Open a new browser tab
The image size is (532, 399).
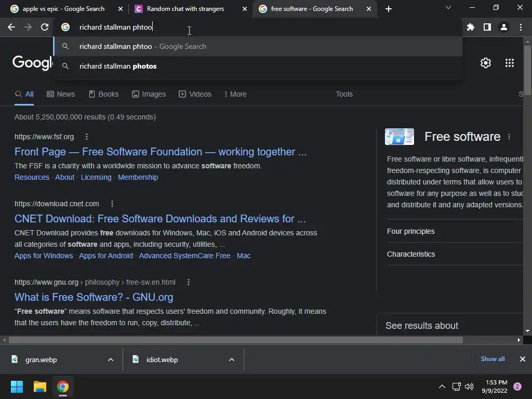click(389, 9)
